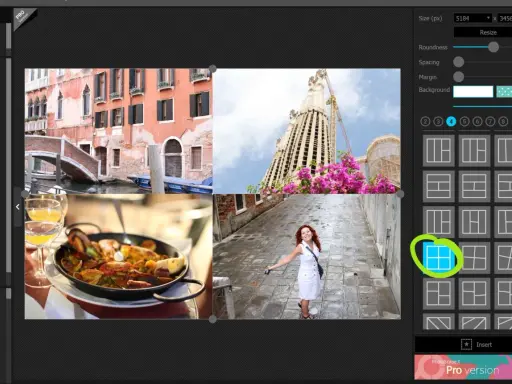512x384 pixels.
Task: Switch to 3-photo layouts
Action: (x=438, y=121)
